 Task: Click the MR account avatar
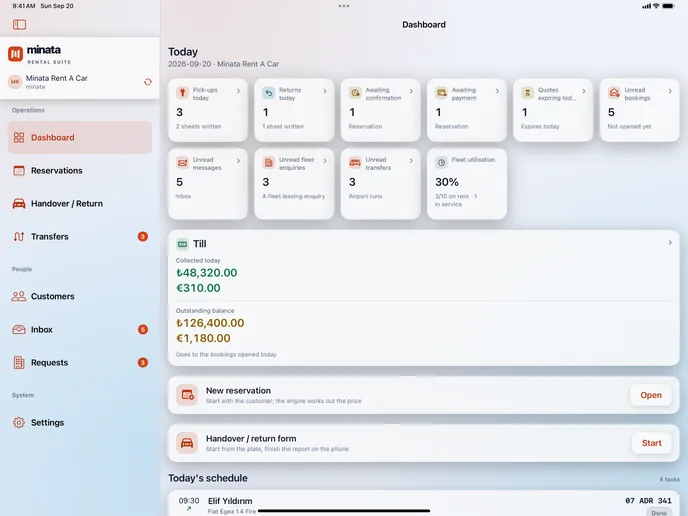click(x=15, y=82)
